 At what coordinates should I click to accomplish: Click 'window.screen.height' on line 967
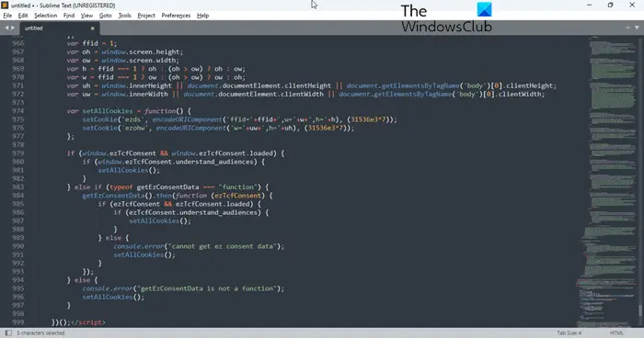[x=141, y=51]
